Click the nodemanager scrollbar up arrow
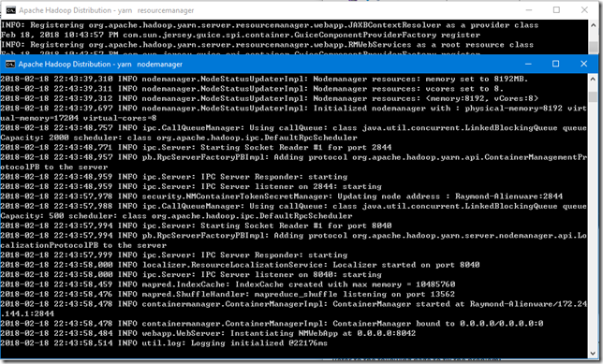The width and height of the screenshot is (603, 364). 593,79
